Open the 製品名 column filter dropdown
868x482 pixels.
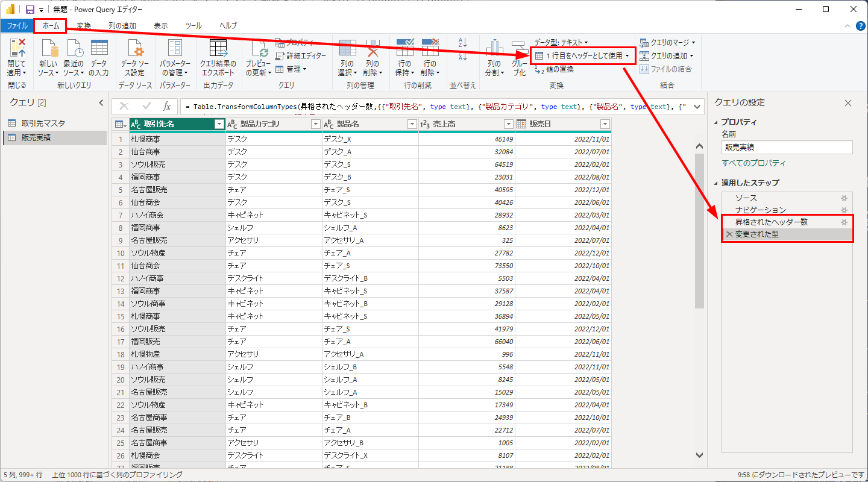pos(412,124)
